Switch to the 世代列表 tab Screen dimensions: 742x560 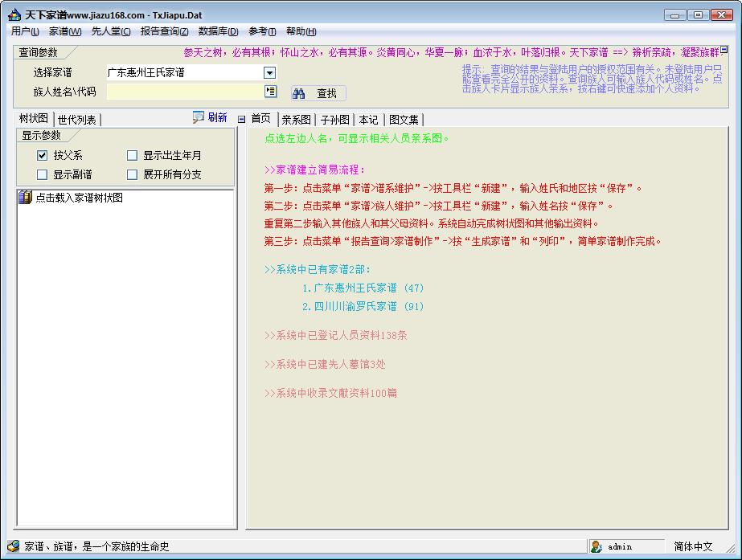tap(77, 120)
